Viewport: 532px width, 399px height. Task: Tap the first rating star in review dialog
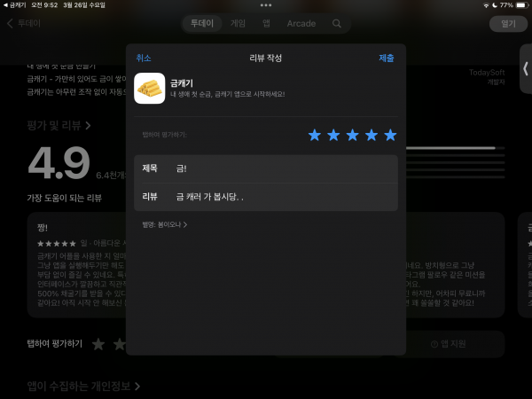(315, 135)
